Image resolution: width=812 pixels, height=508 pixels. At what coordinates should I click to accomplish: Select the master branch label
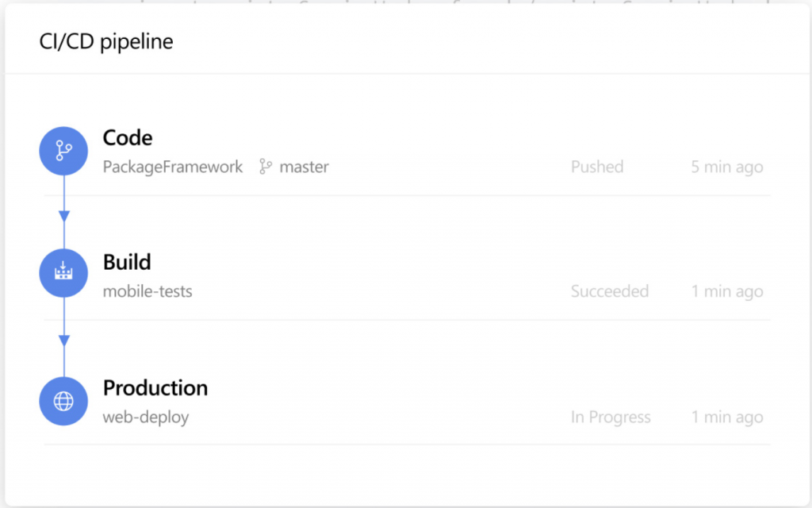point(304,167)
